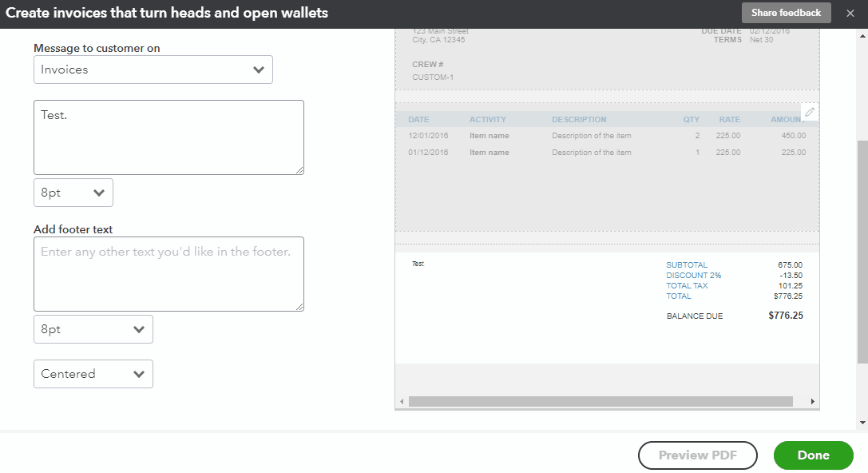
Task: Click the X to close the invoice designer
Action: coord(849,12)
